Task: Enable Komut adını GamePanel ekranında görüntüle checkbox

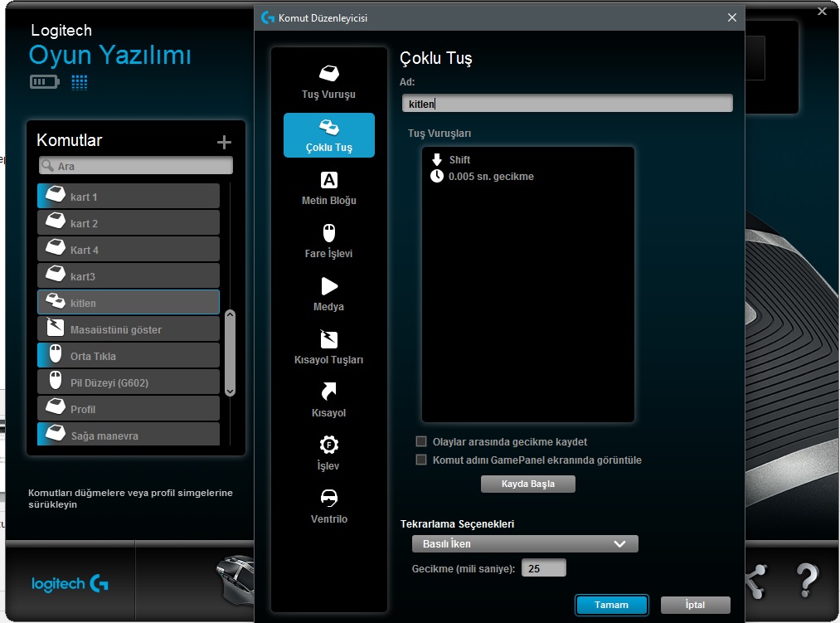Action: coord(421,460)
